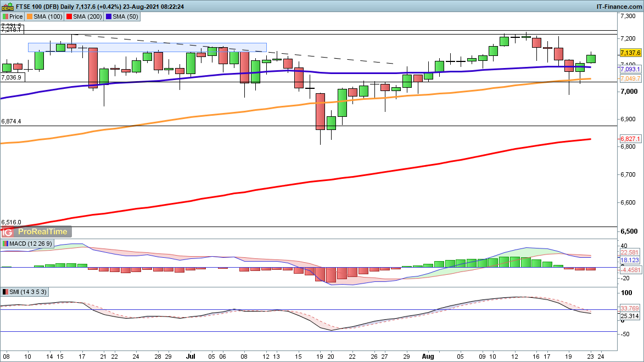Viewport: 644px width, 362px height.
Task: Click the red 6,827.1 SMA 200 value tag
Action: coord(629,139)
